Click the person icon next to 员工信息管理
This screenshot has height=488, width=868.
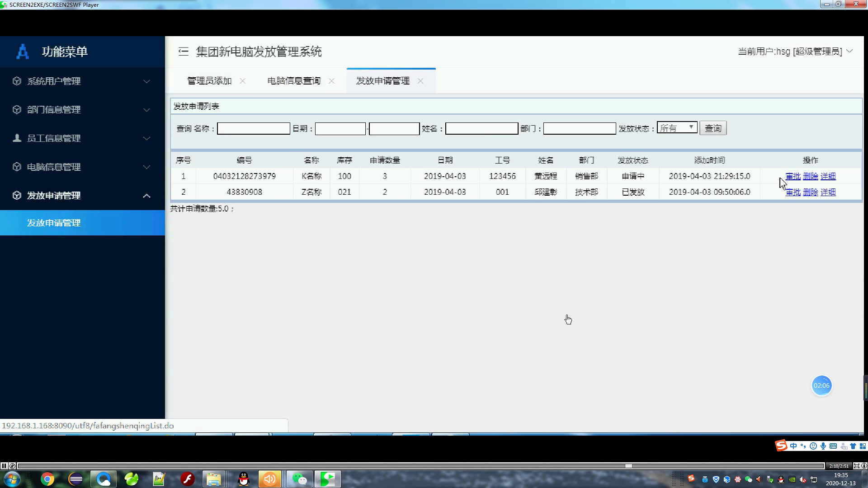17,138
